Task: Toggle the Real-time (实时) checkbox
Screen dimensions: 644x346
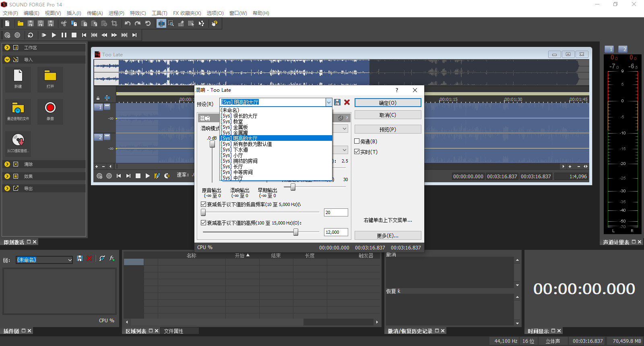Action: pyautogui.click(x=357, y=152)
